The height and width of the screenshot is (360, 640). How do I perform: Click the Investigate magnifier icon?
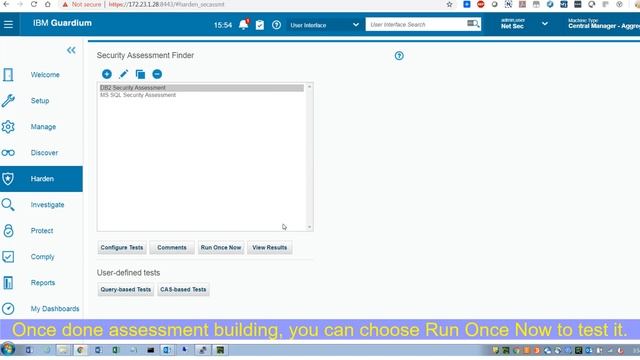point(8,205)
